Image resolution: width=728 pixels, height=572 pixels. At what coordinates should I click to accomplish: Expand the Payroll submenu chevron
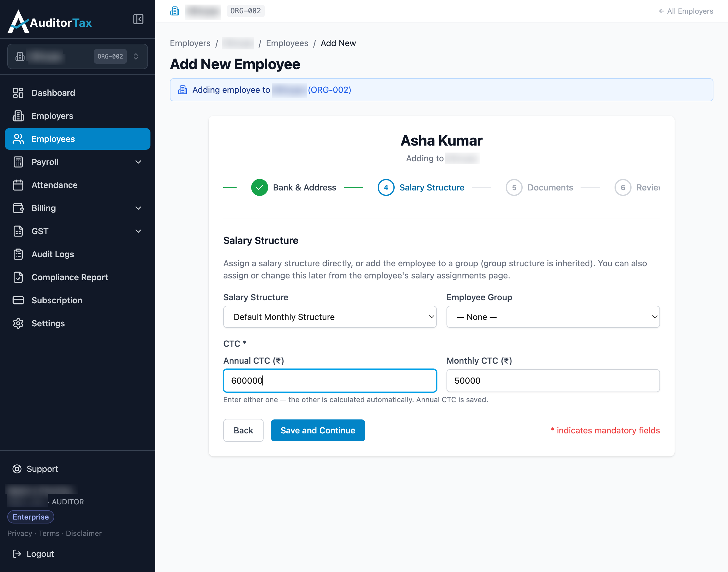pos(138,162)
